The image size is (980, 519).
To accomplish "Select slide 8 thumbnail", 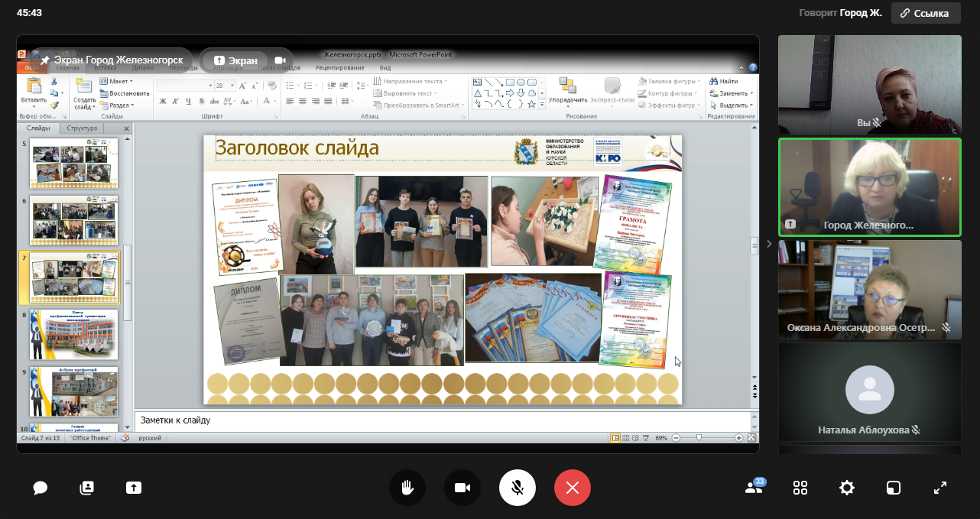I will [x=74, y=335].
